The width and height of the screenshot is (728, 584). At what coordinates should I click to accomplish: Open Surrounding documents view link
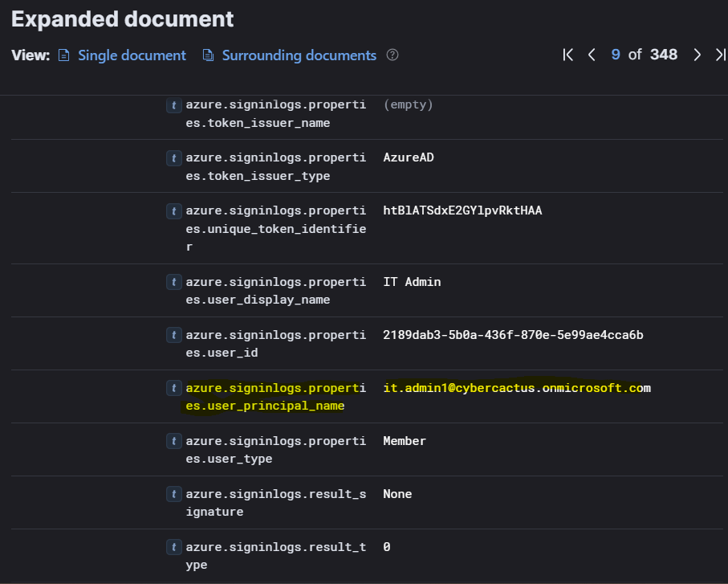pos(299,55)
